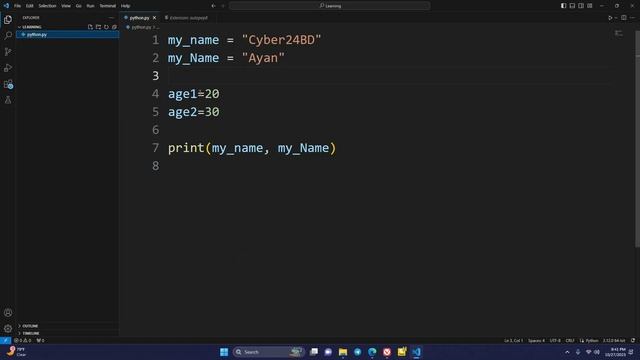Click ports forwarded status item
This screenshot has width=640, height=360.
40,340
